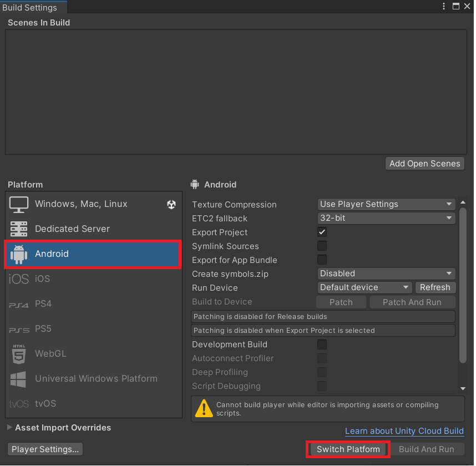The image size is (476, 466).
Task: Click the tvOS logo icon
Action: [x=19, y=404]
